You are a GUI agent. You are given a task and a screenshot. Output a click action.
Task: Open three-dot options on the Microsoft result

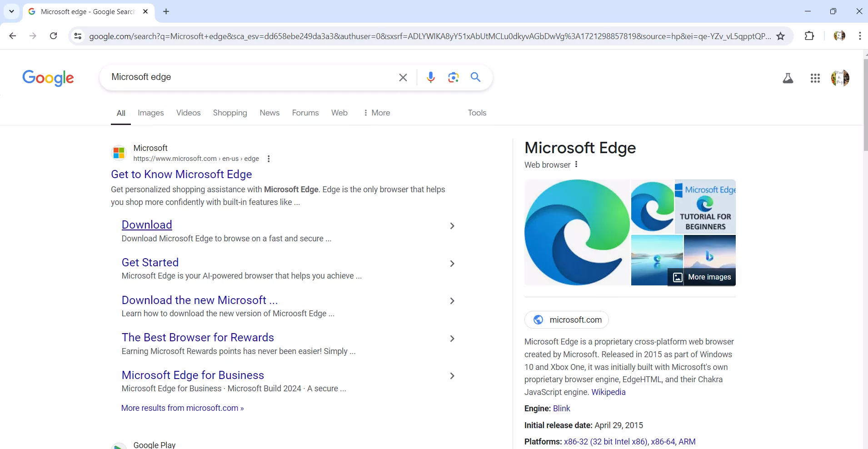(x=268, y=159)
